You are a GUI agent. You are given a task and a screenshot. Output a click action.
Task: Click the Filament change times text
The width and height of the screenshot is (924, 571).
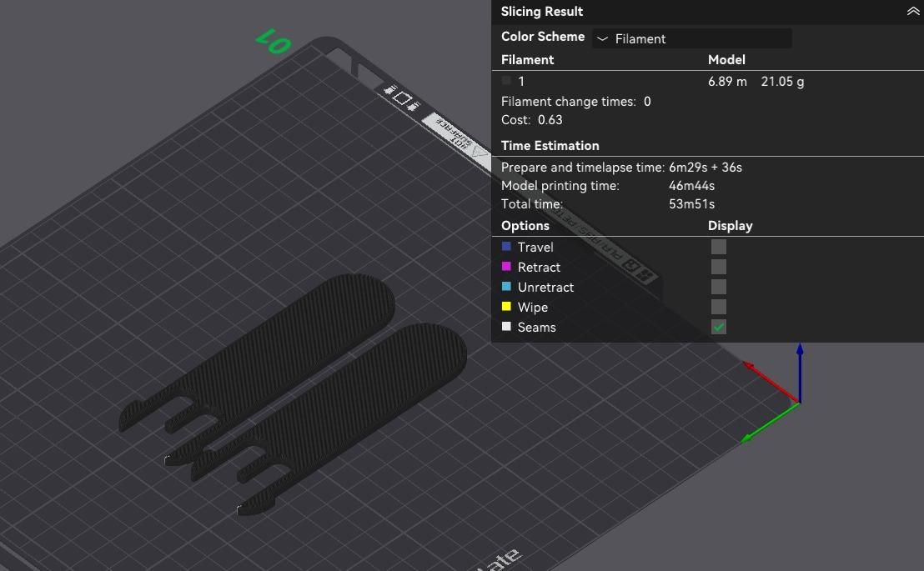(575, 102)
